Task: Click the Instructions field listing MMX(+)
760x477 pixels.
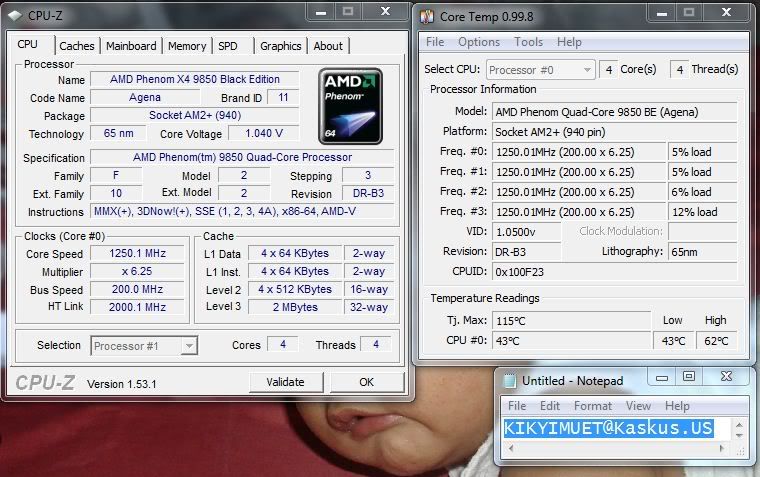Action: point(242,211)
